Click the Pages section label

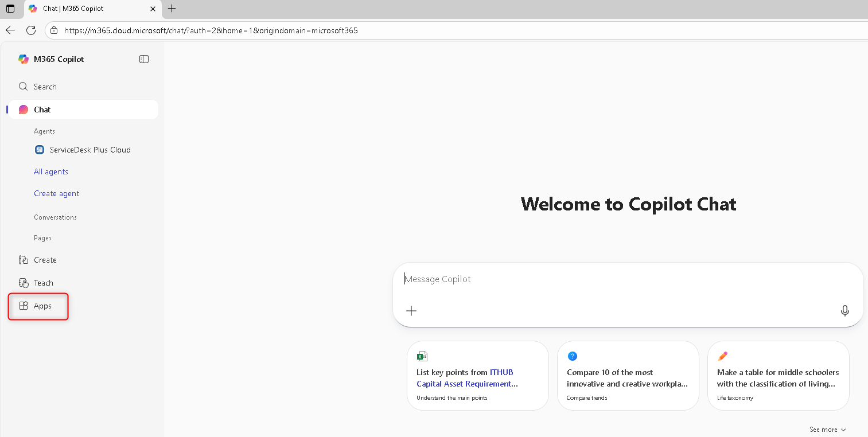pyautogui.click(x=42, y=238)
